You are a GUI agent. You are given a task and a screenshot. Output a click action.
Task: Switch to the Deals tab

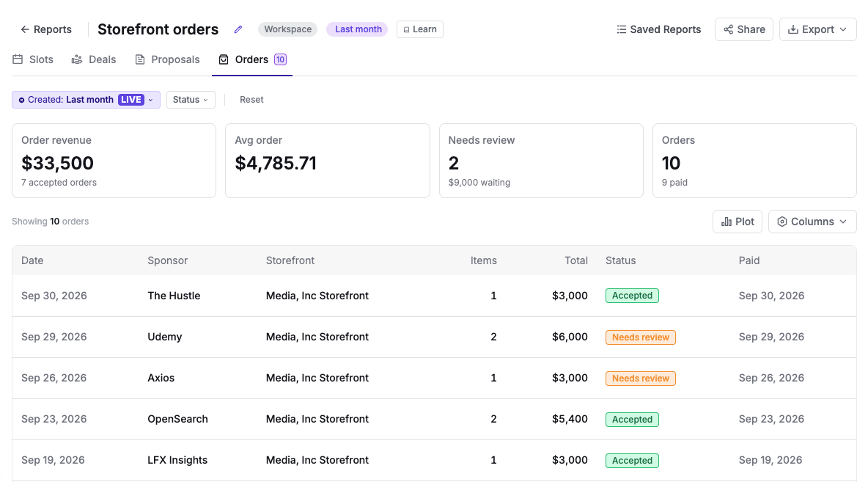tap(94, 59)
